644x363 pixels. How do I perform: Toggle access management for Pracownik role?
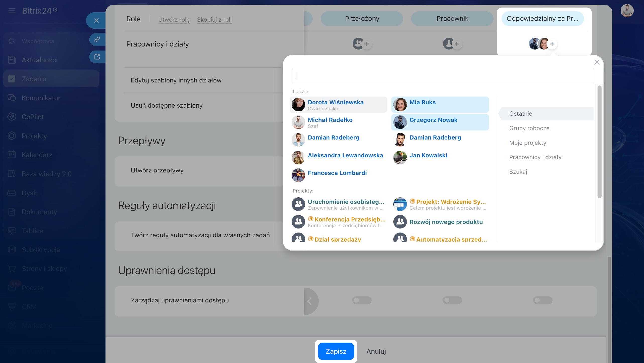coord(452,300)
